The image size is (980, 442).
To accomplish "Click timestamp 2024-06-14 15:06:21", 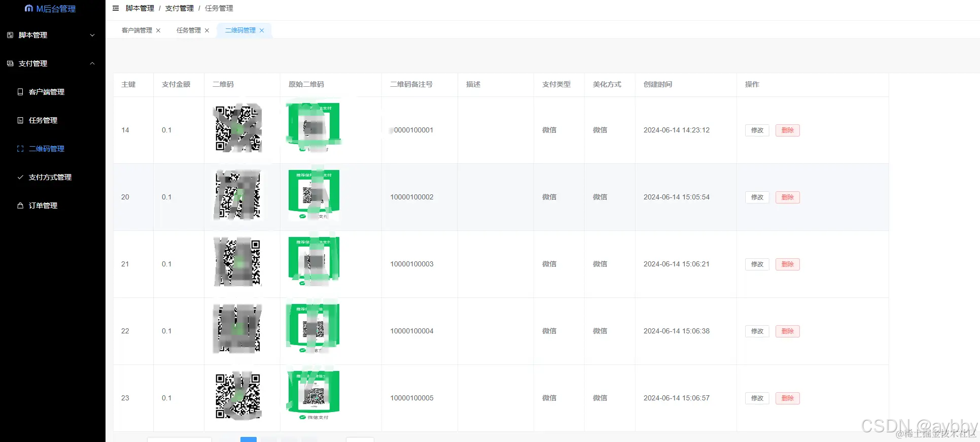I will [x=677, y=264].
